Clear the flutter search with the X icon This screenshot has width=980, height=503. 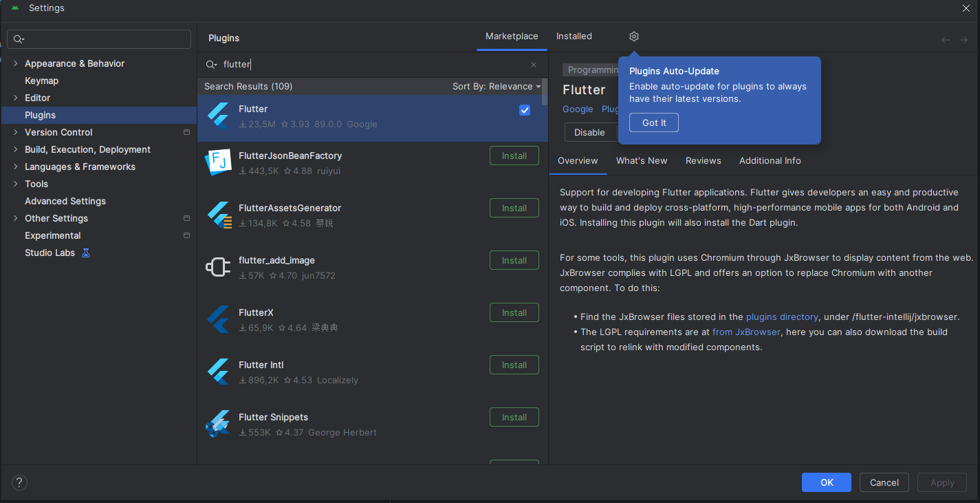[533, 64]
